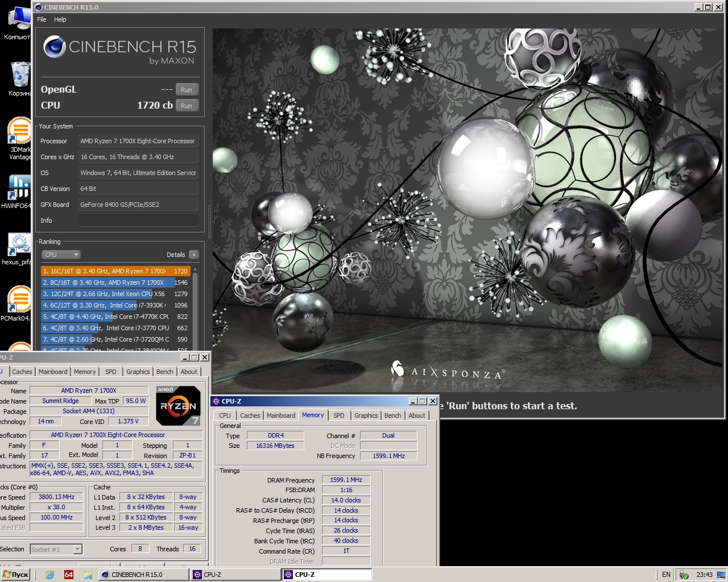Viewport: 728px width, 582px height.
Task: Select the PCMark04 desktop shortcut
Action: coord(16,304)
